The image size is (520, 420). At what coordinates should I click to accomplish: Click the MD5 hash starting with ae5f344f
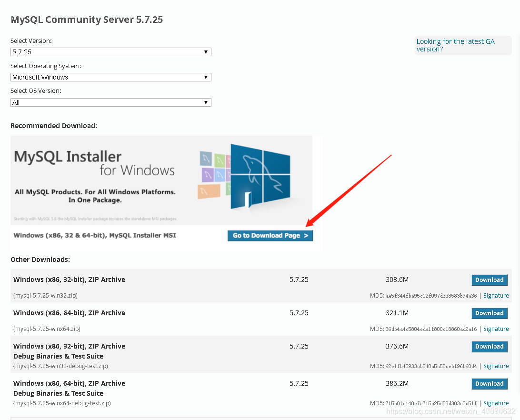pos(431,296)
